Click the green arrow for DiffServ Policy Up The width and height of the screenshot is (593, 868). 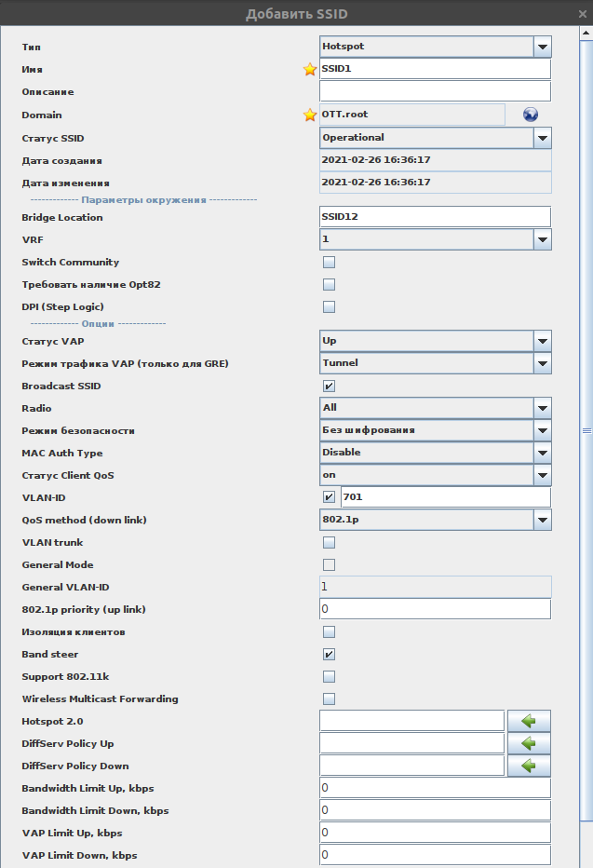click(x=529, y=743)
